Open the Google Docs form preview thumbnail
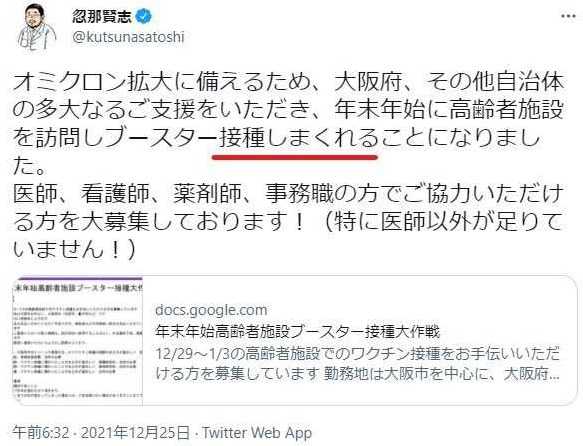583x446 pixels. pyautogui.click(x=78, y=341)
